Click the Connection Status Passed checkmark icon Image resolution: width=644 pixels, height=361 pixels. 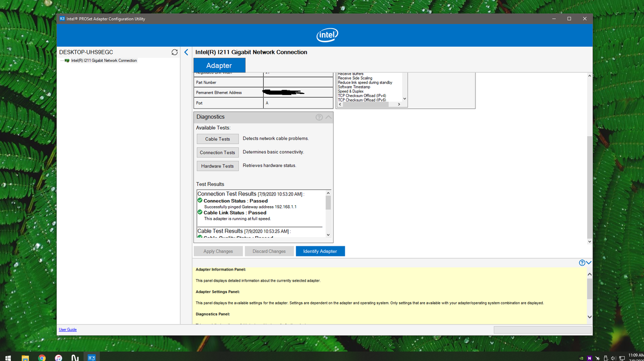tap(200, 201)
